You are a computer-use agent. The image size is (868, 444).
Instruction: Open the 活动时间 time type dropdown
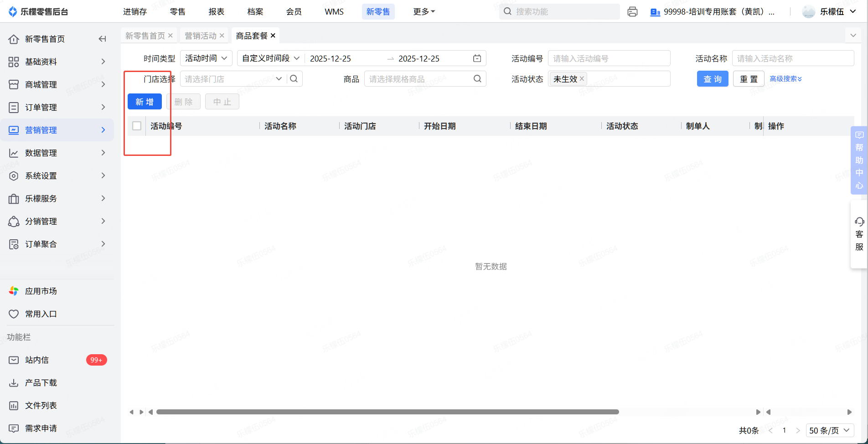pos(206,58)
